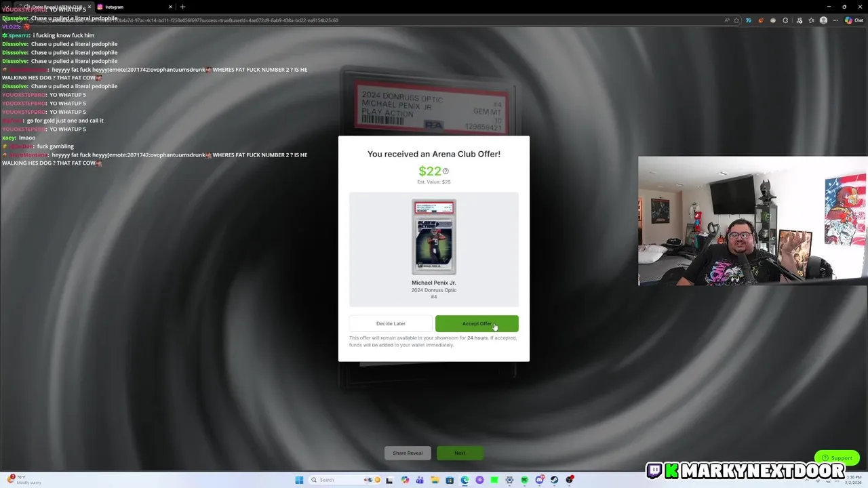
Task: Open Settings gear from the taskbar
Action: click(x=509, y=480)
